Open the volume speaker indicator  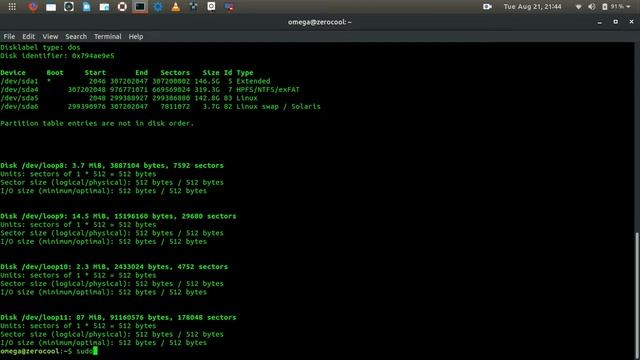[x=591, y=7]
